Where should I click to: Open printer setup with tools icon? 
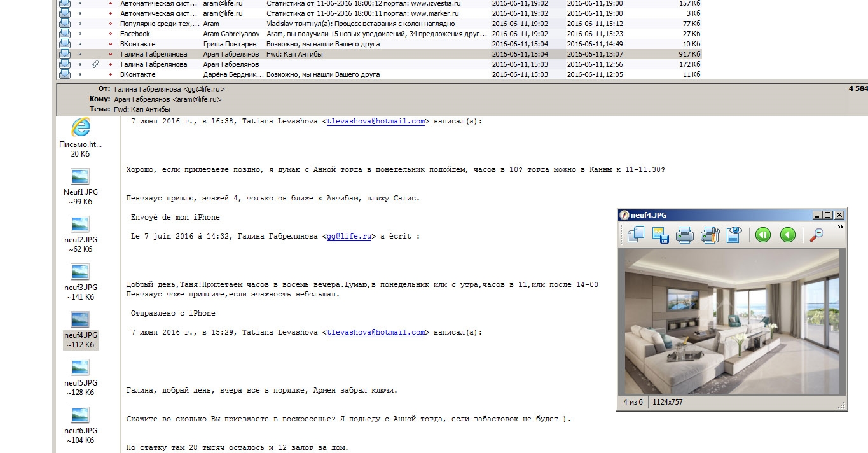tap(709, 235)
